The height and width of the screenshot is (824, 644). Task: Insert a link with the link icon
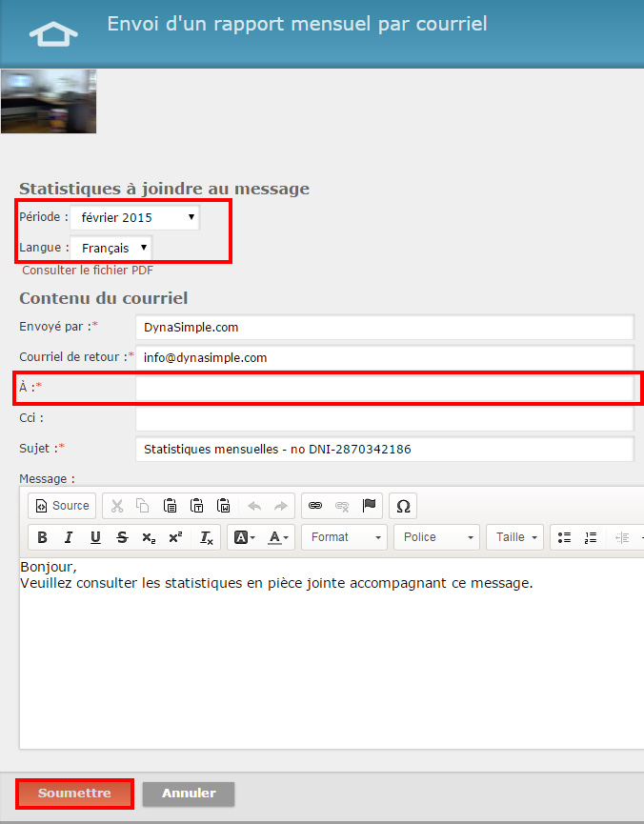[315, 506]
